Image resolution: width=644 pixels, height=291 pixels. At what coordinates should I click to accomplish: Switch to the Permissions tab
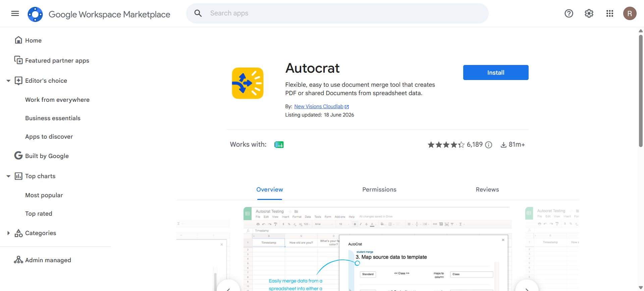379,190
